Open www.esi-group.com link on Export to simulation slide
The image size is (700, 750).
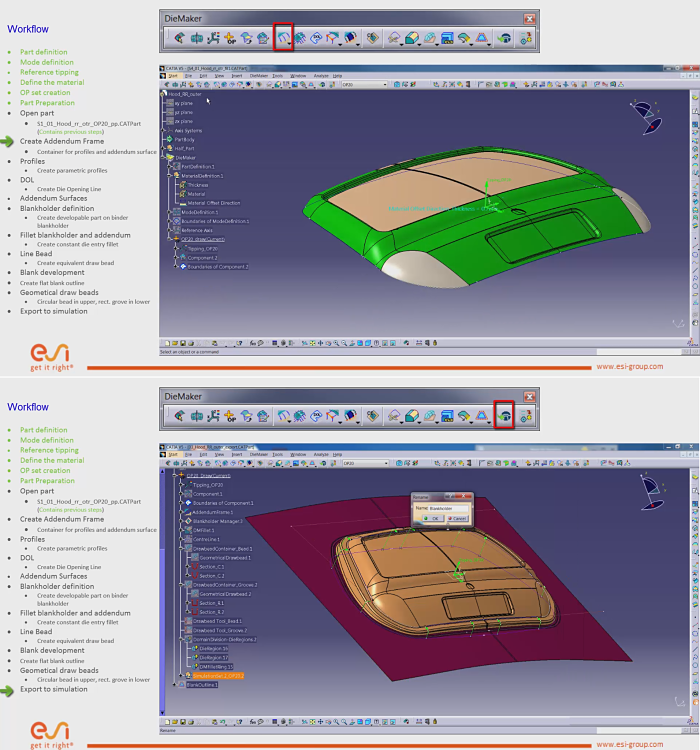[630, 744]
